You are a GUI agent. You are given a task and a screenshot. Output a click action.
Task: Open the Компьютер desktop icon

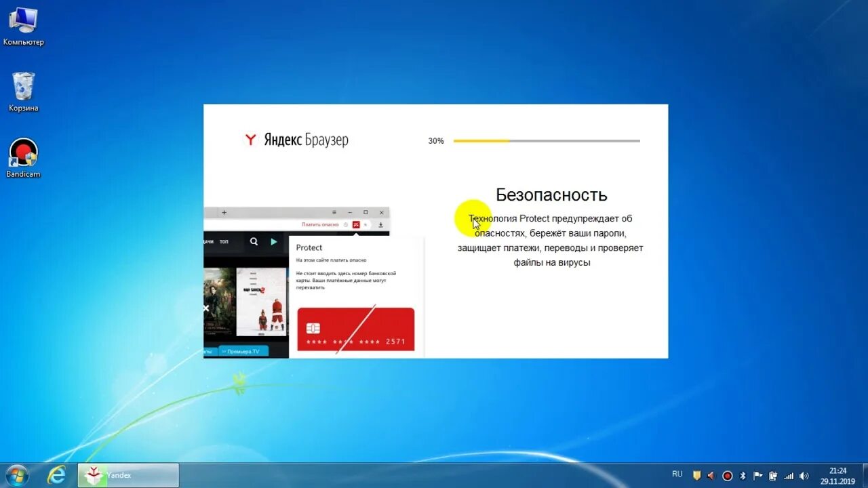[23, 27]
